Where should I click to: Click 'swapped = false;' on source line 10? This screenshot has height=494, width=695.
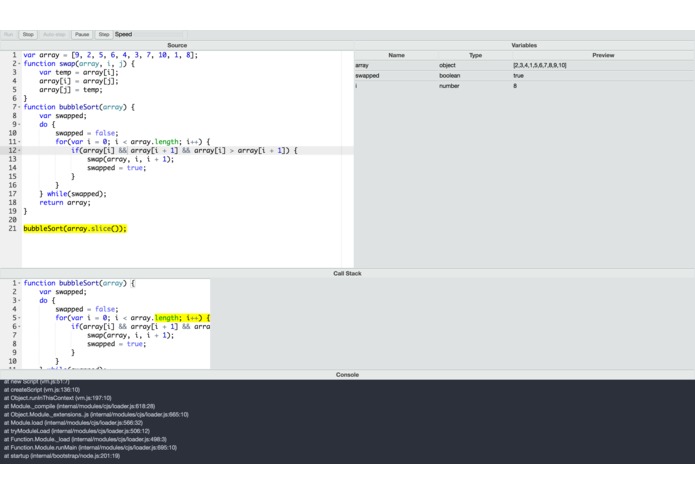tap(87, 133)
